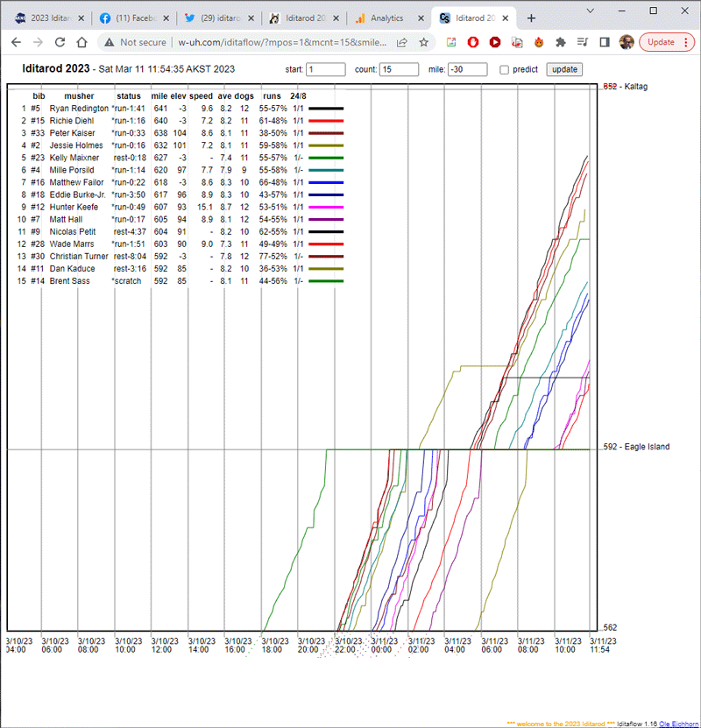Select musher Brent Sass
701x728 pixels.
click(69, 281)
